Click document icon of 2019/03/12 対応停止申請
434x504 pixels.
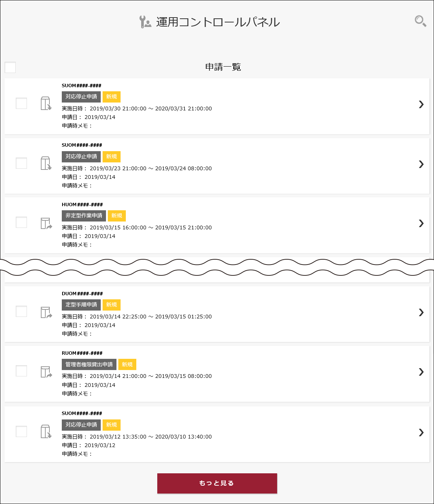click(46, 431)
